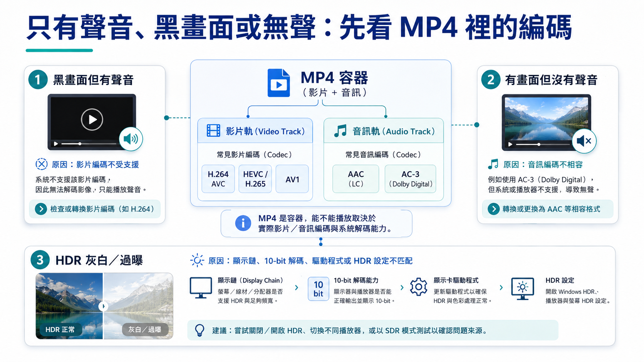Click small play control under black video
This screenshot has height=362, width=644.
56,144
